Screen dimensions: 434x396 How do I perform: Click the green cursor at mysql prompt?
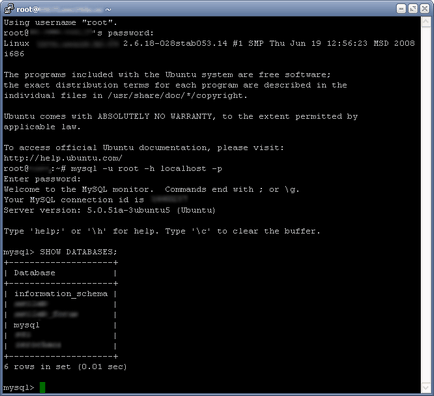point(42,388)
